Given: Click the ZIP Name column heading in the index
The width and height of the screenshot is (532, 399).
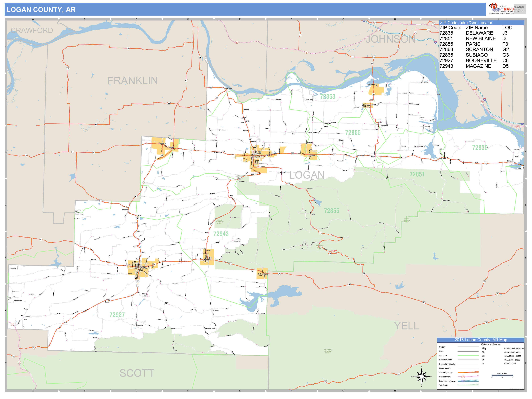Looking at the screenshot, I should (477, 28).
